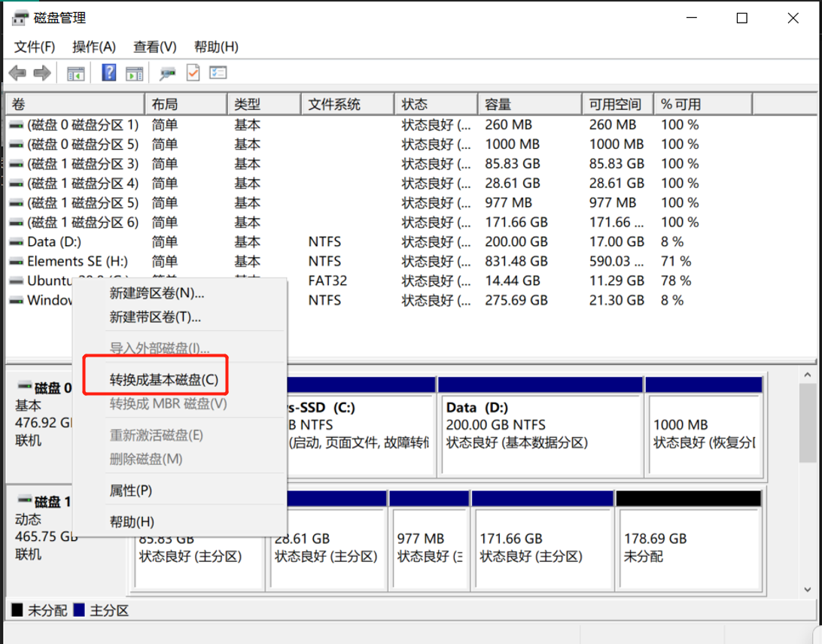822x644 pixels.
Task: Choose 新建带区卷(T)... from the context menu
Action: pos(180,317)
